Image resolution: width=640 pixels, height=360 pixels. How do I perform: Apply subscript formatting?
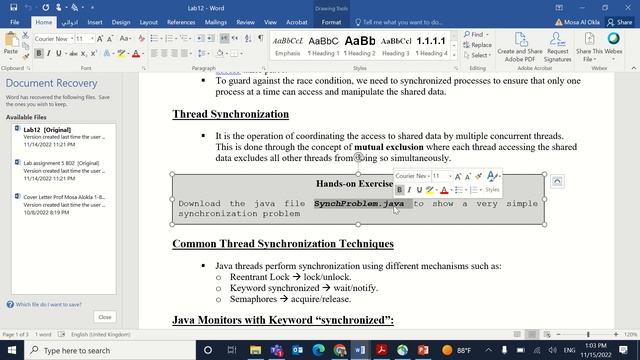[84, 53]
